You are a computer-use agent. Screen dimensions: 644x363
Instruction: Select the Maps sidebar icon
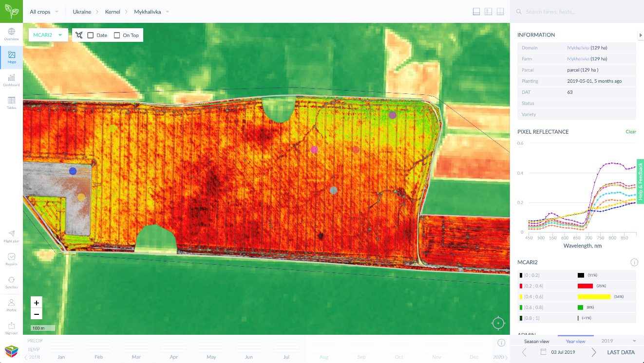[x=11, y=57]
